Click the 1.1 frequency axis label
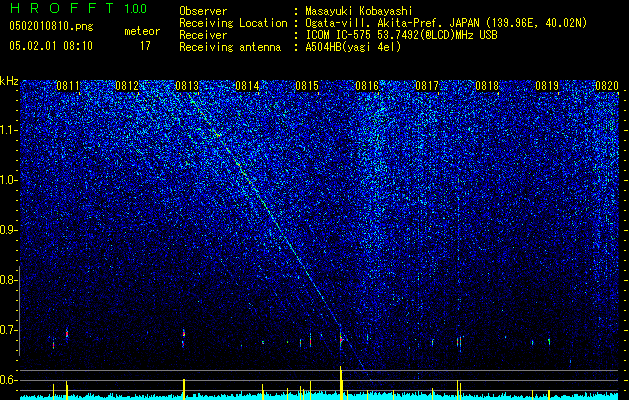 (8, 130)
